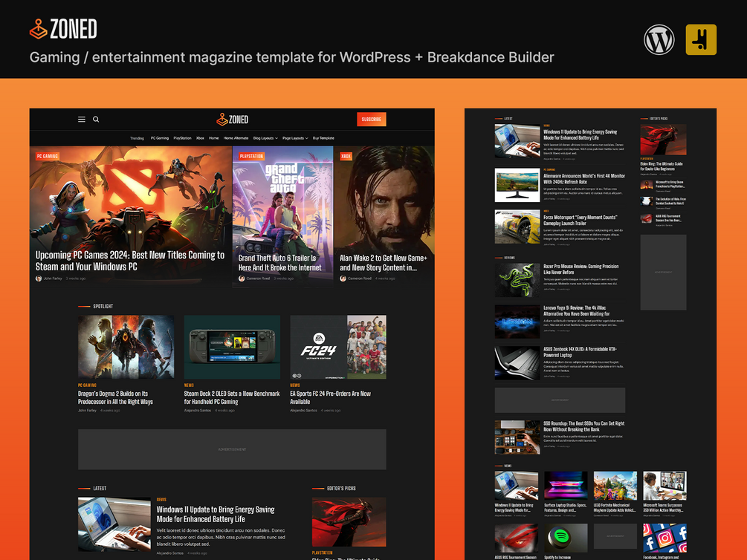The height and width of the screenshot is (560, 747).
Task: Click the PlayStation tag on GTA image
Action: (x=251, y=156)
